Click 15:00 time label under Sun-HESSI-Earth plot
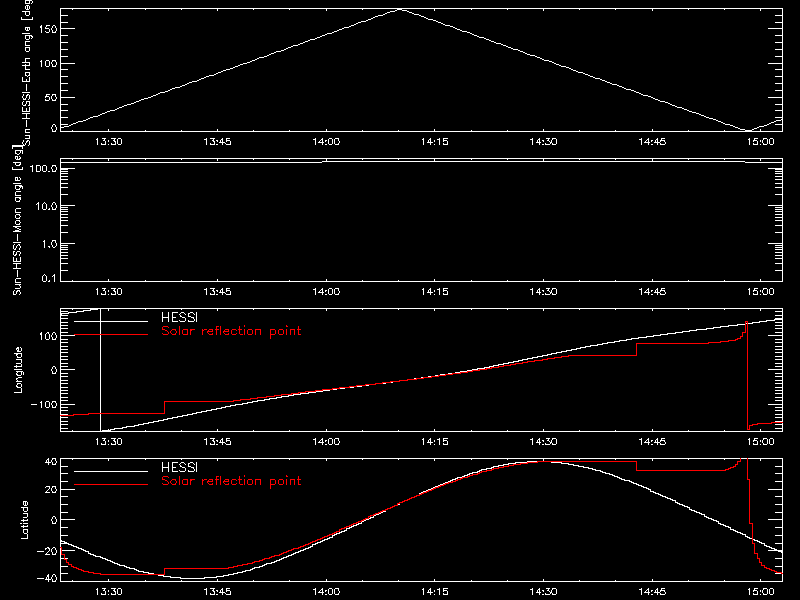 click(x=761, y=142)
